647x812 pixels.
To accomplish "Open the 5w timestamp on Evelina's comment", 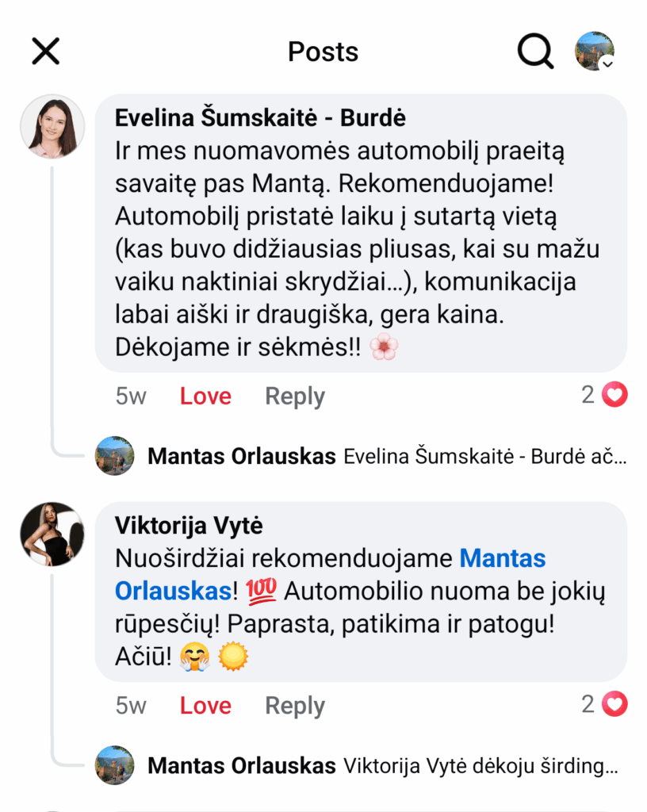I will (x=131, y=396).
